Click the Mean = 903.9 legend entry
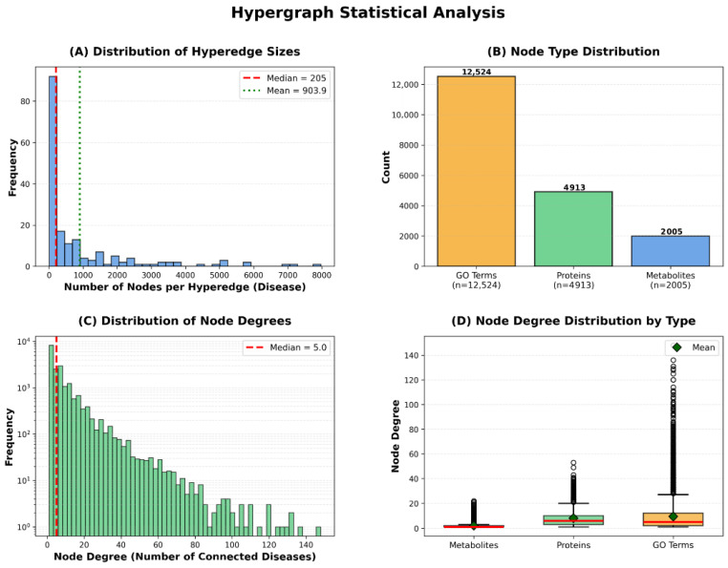 tap(285, 91)
